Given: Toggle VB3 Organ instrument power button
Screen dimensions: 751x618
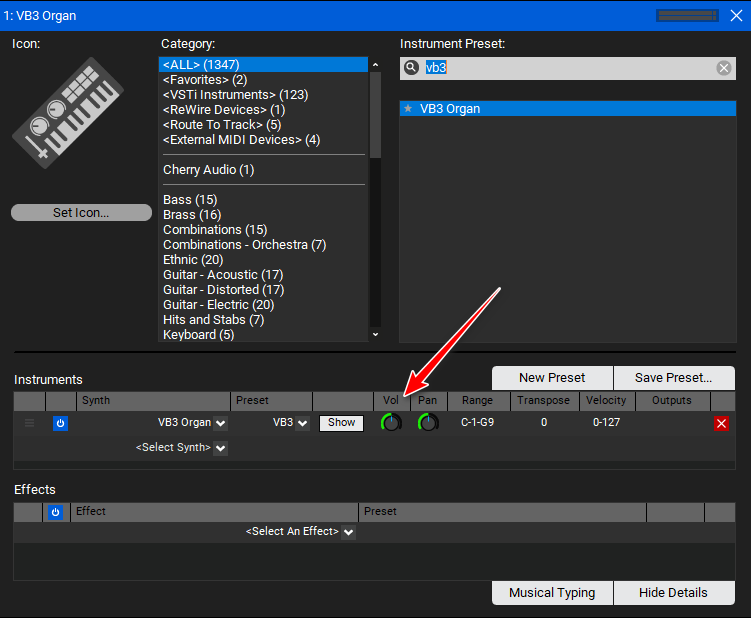Looking at the screenshot, I should tap(60, 423).
